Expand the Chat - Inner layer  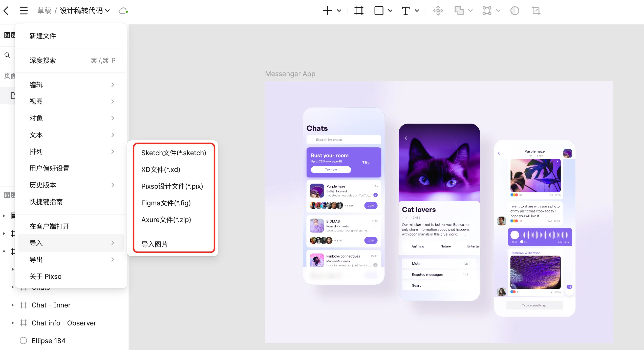[12, 305]
